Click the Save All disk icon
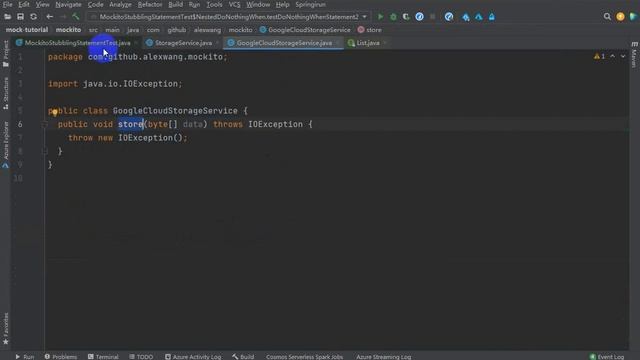 click(x=20, y=17)
